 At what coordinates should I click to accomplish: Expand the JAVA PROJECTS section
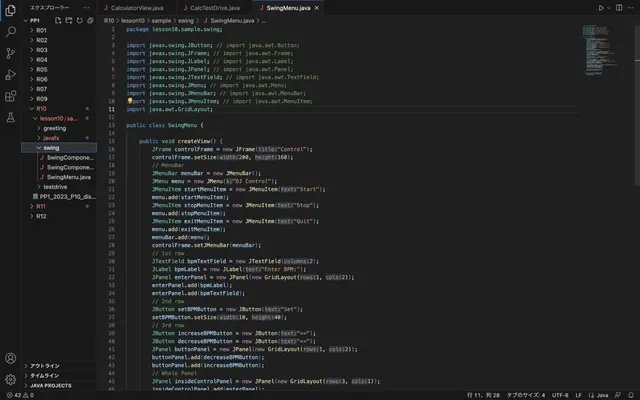[50, 385]
